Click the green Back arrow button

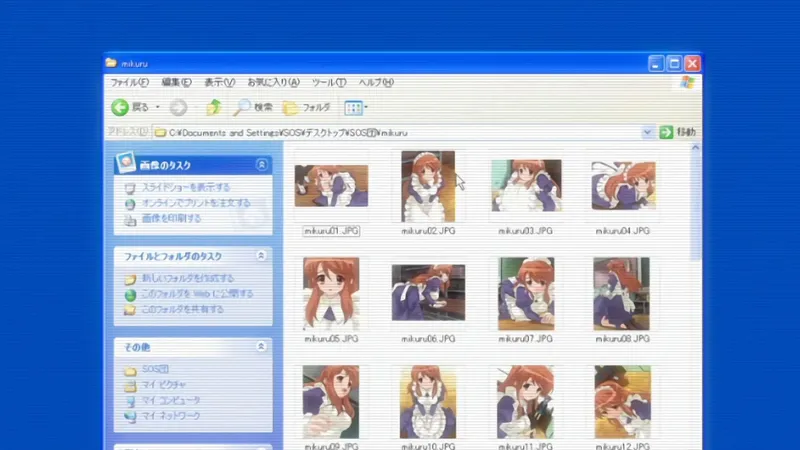[120, 107]
